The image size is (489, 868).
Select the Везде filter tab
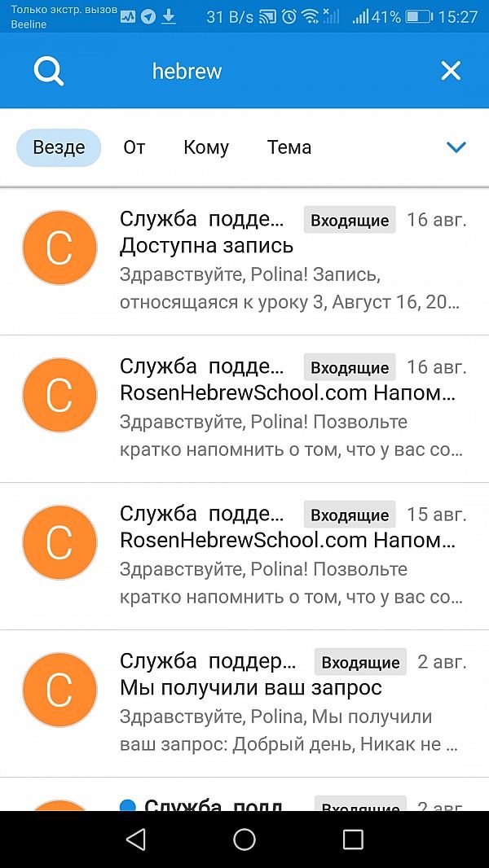tap(59, 147)
